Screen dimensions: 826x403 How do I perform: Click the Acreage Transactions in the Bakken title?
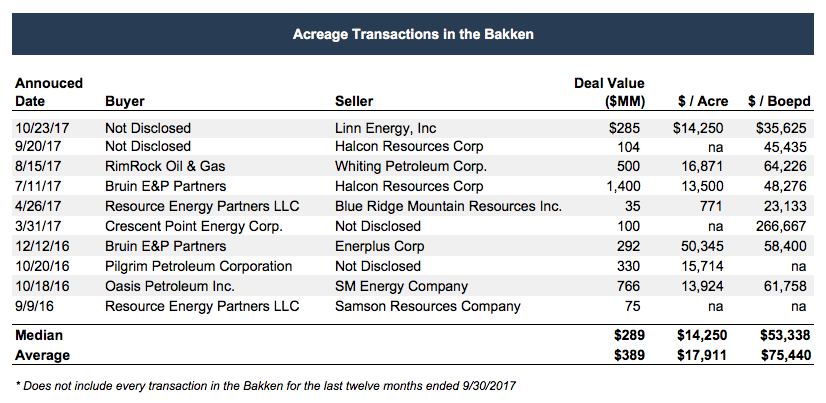click(x=413, y=35)
